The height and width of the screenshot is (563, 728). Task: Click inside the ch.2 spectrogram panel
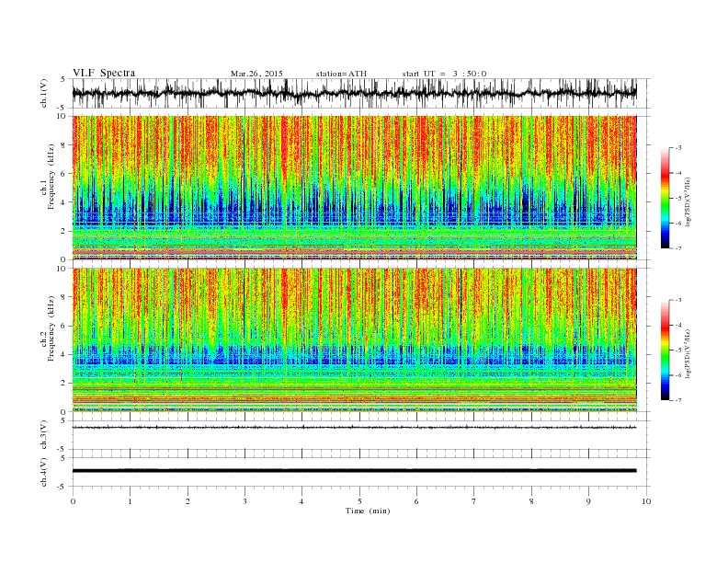pos(354,340)
